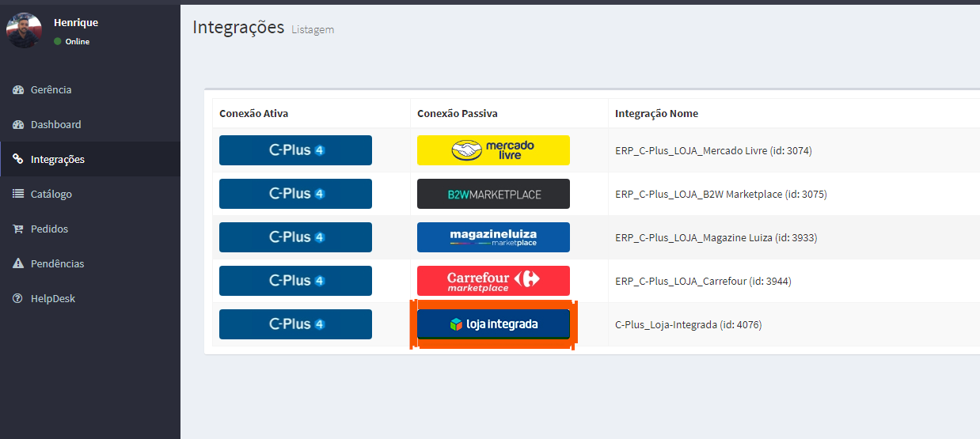Select text ERP_C-Plus_LOJA_Carrefour (id: 3944)
Image resolution: width=980 pixels, height=439 pixels.
tap(703, 281)
